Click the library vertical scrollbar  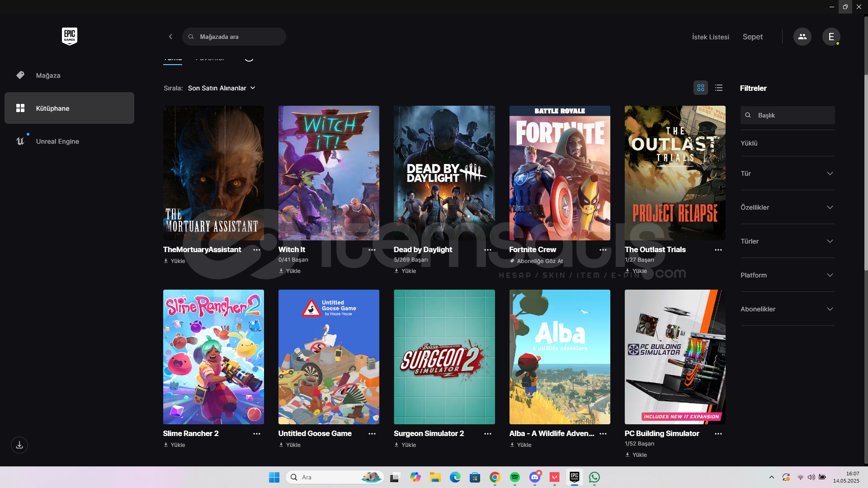coord(866,172)
